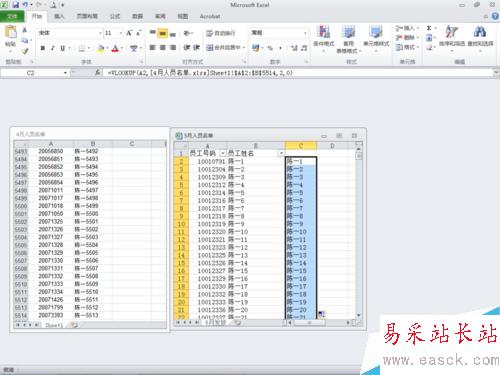Click the Decrease Decimal icon
Viewport: 500px width, 375px height.
click(x=304, y=48)
